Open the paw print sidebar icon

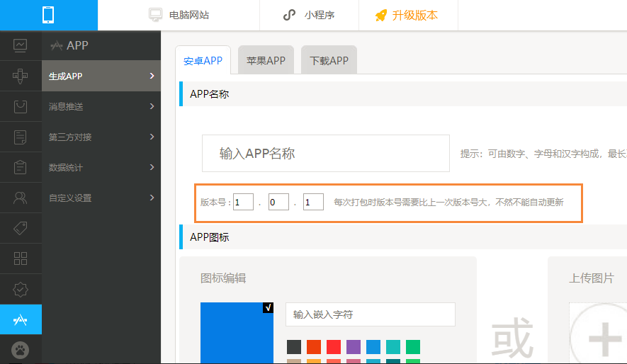(21, 351)
